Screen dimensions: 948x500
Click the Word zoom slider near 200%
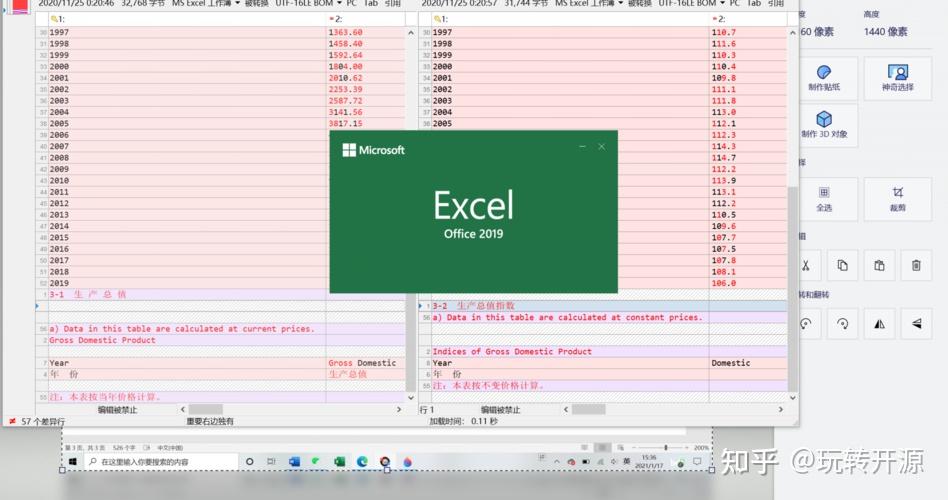(666, 447)
